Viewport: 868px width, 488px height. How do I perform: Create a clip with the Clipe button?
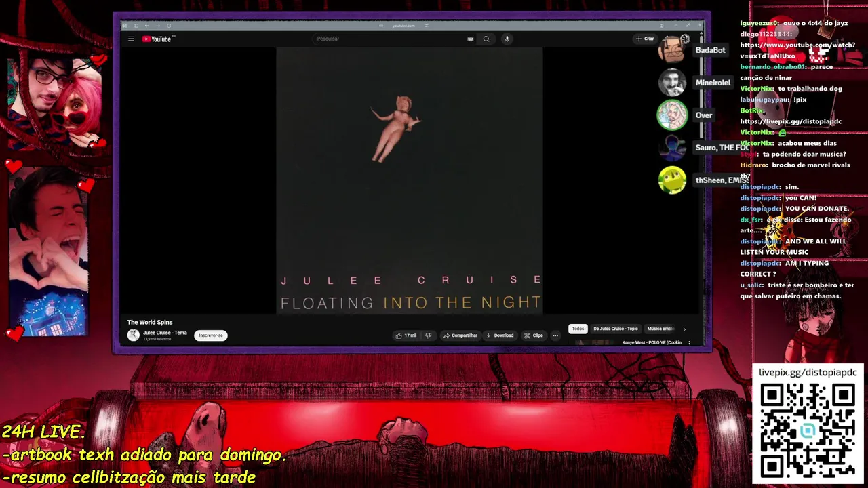coord(533,335)
